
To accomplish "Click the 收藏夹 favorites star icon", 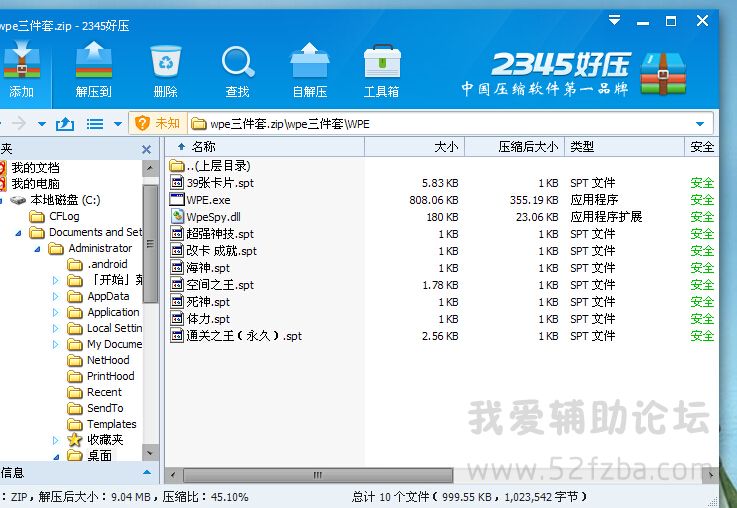I will click(x=74, y=440).
